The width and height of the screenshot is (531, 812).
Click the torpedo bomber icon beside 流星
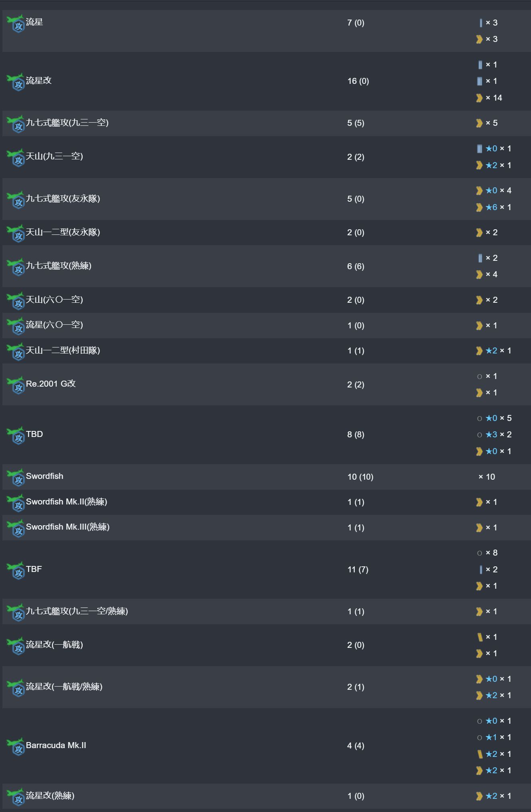16,24
